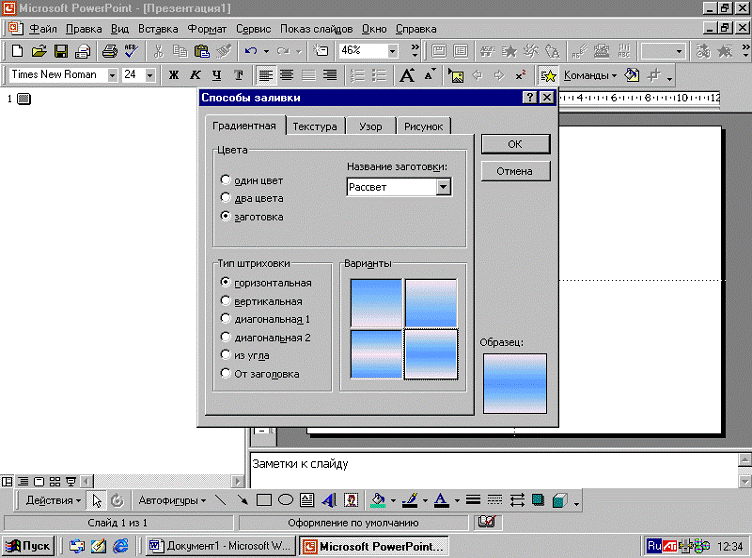Click the Open folder icon in toolbar
This screenshot has height=558, width=752.
pos(39,51)
